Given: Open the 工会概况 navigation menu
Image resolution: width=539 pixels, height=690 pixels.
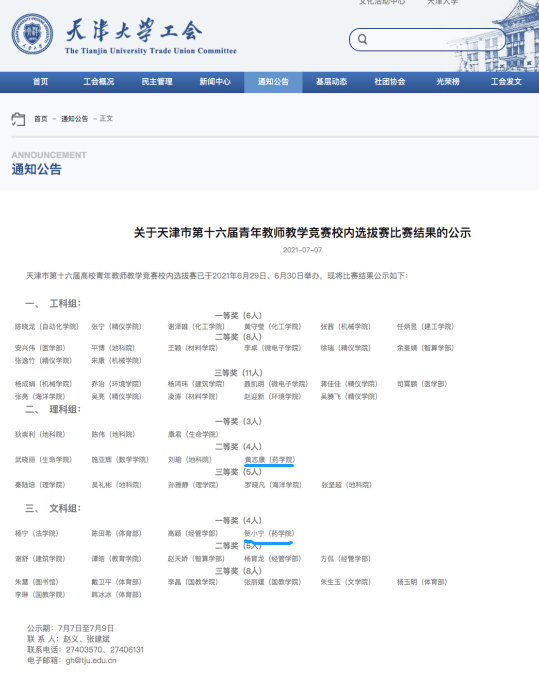Looking at the screenshot, I should coord(99,82).
